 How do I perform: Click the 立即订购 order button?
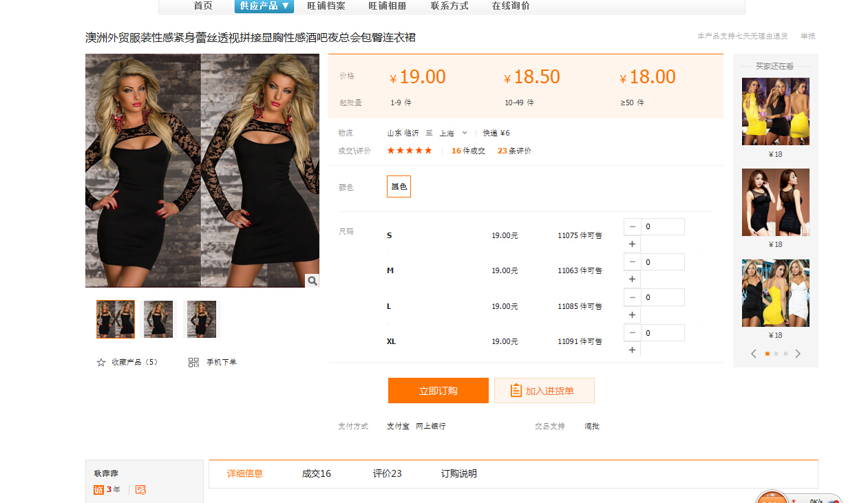(x=438, y=391)
